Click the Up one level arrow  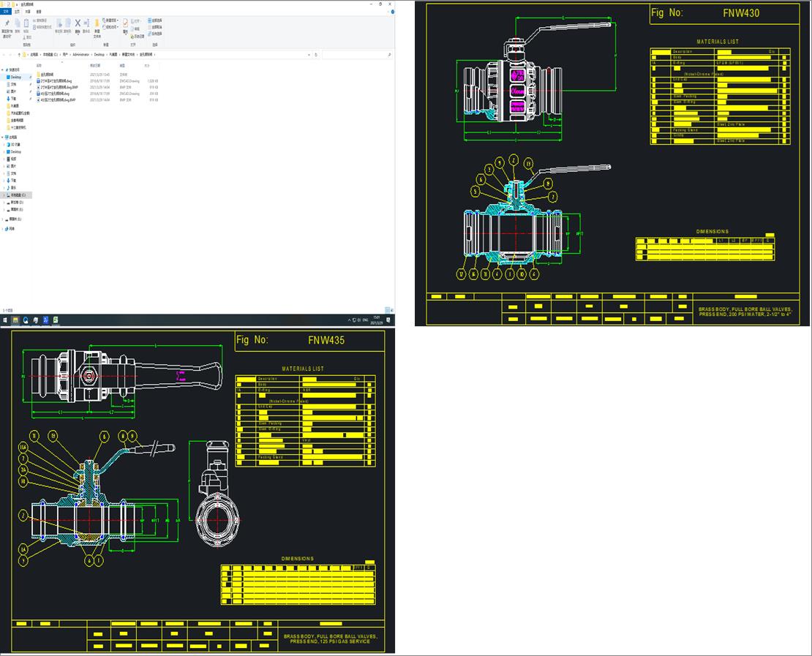coord(19,54)
